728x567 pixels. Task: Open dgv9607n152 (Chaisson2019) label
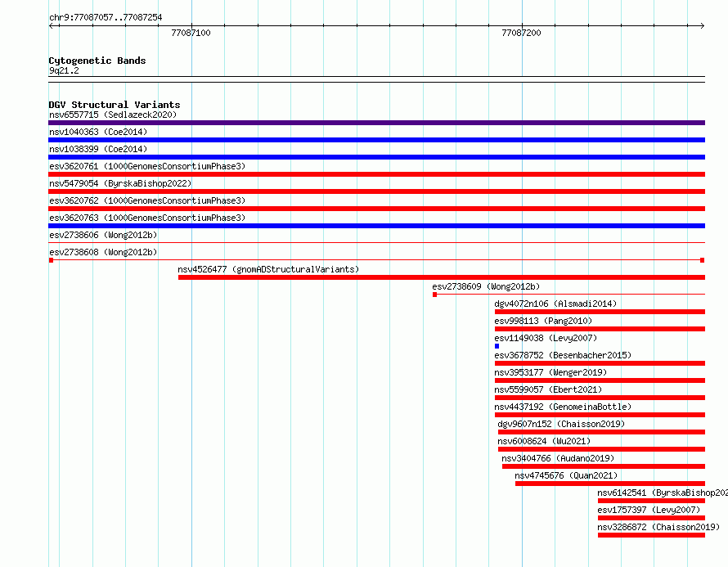coord(561,424)
